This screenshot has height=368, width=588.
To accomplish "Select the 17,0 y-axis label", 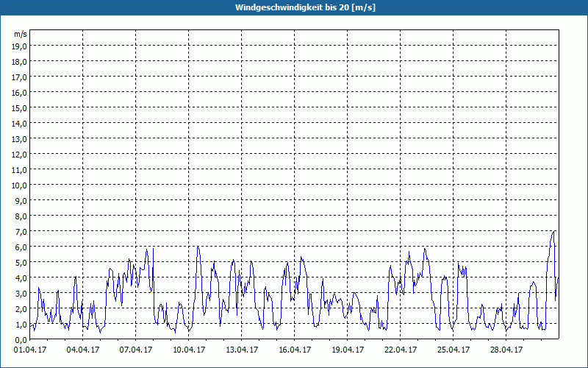I will click(x=19, y=77).
